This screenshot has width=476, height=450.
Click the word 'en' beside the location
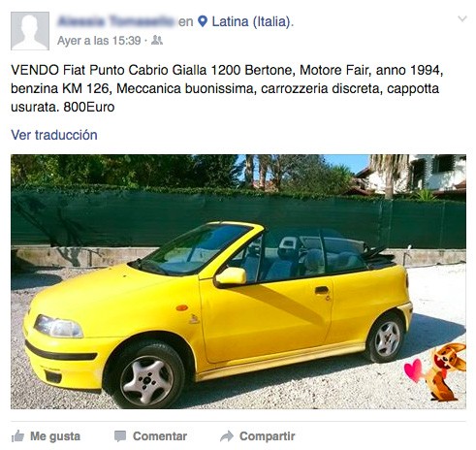[186, 21]
